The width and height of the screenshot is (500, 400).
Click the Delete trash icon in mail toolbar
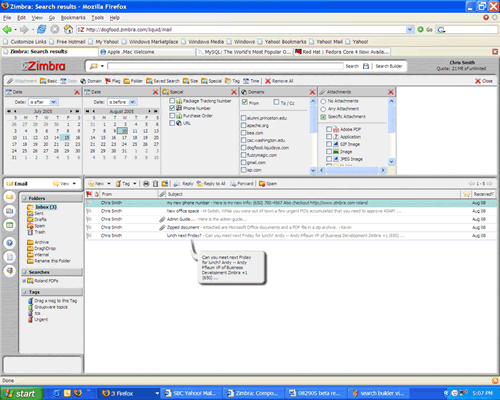pos(155,184)
